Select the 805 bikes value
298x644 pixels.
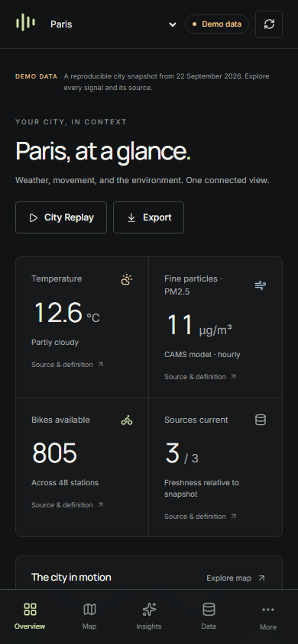[x=55, y=453]
